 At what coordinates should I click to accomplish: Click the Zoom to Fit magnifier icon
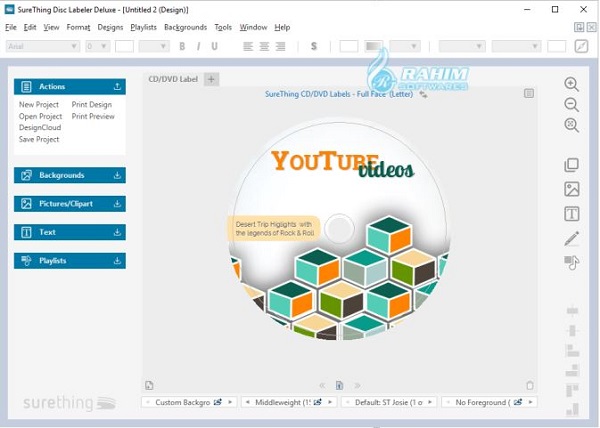click(571, 125)
